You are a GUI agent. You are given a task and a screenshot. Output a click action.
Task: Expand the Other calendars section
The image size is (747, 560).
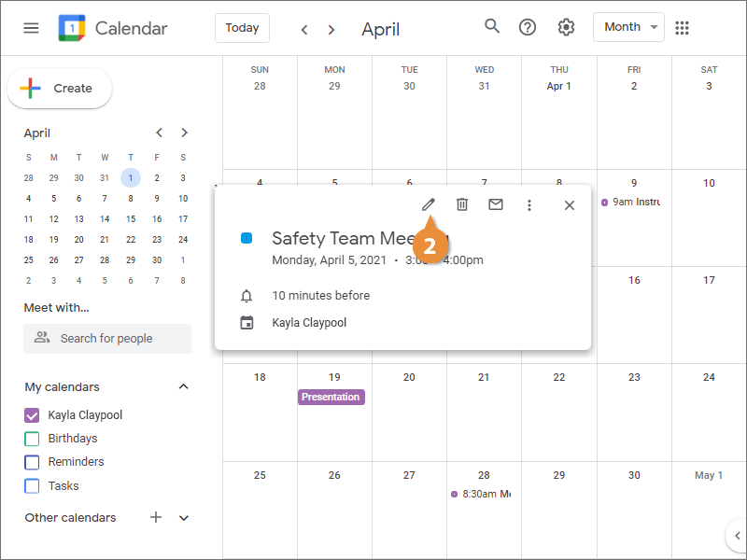coord(184,518)
